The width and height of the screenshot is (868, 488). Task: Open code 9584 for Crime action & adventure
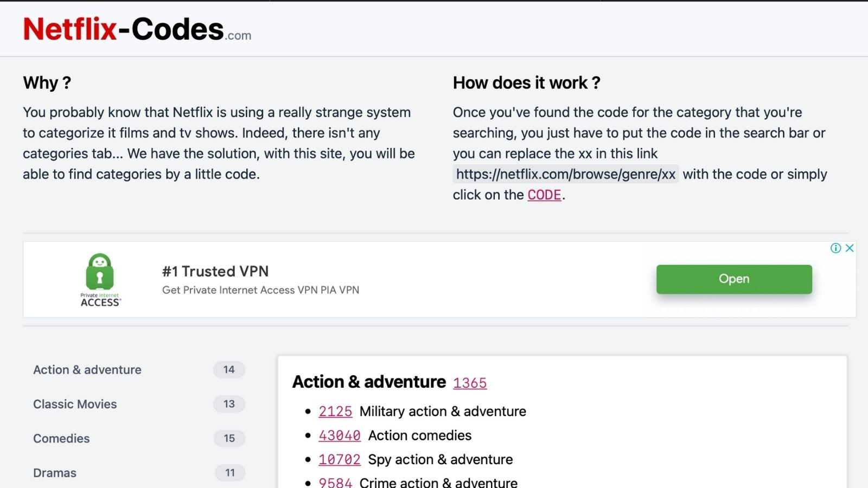(x=335, y=482)
